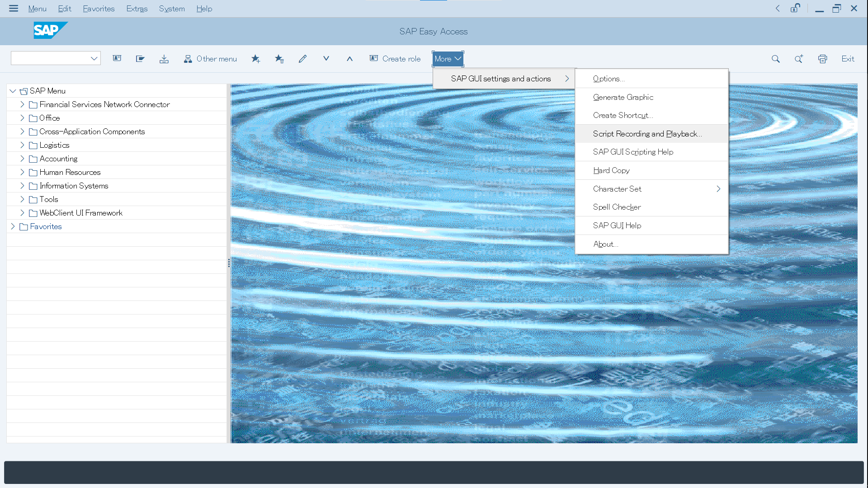Collapse the SAP Menu tree node
This screenshot has width=868, height=488.
pyautogui.click(x=13, y=91)
